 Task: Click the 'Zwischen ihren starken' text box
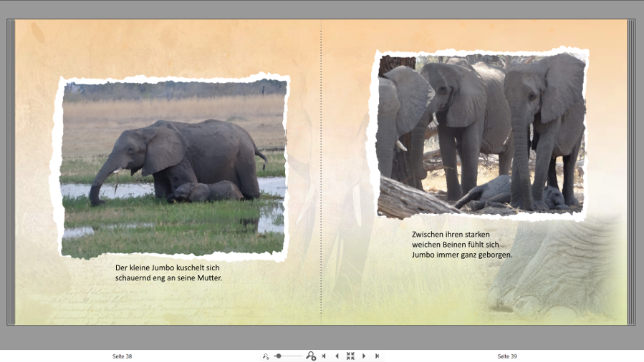[x=462, y=245]
